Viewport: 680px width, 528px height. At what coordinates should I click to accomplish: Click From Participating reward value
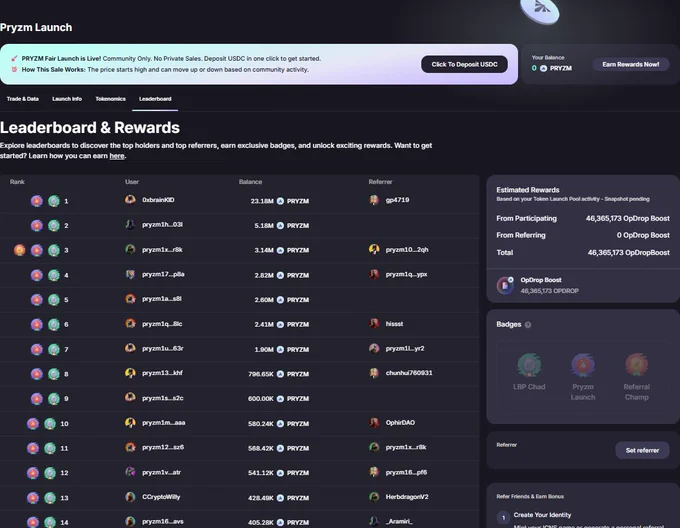(628, 218)
